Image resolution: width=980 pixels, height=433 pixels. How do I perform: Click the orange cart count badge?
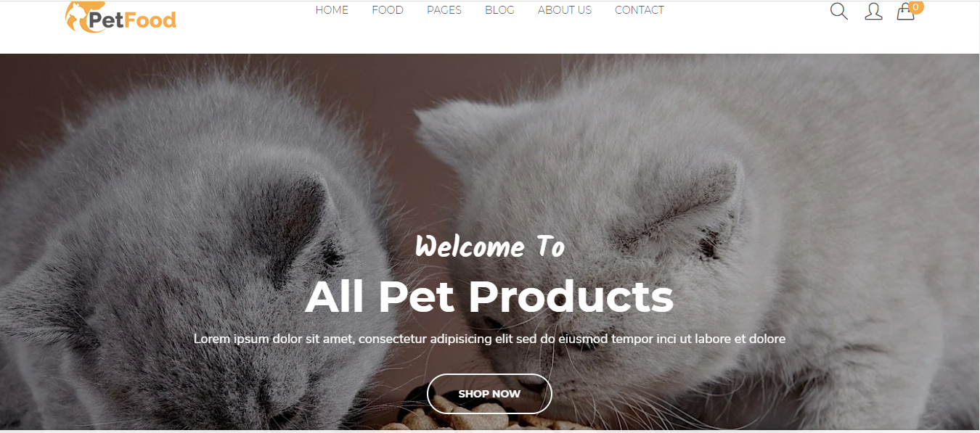point(915,7)
